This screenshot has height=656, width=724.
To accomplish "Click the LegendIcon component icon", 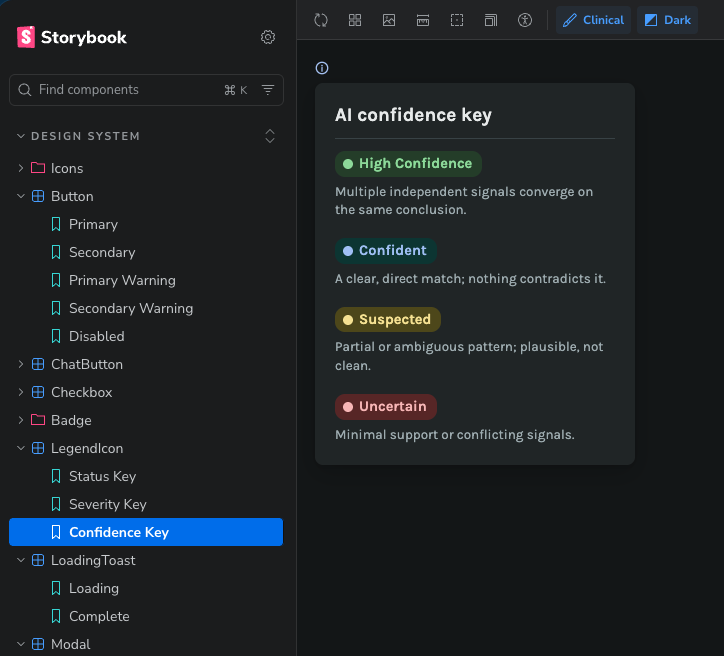I will tap(38, 448).
